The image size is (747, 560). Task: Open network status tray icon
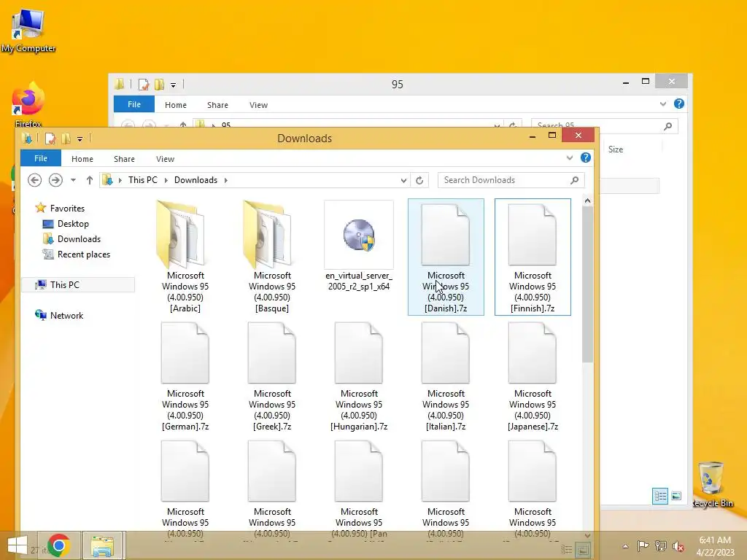click(x=661, y=546)
